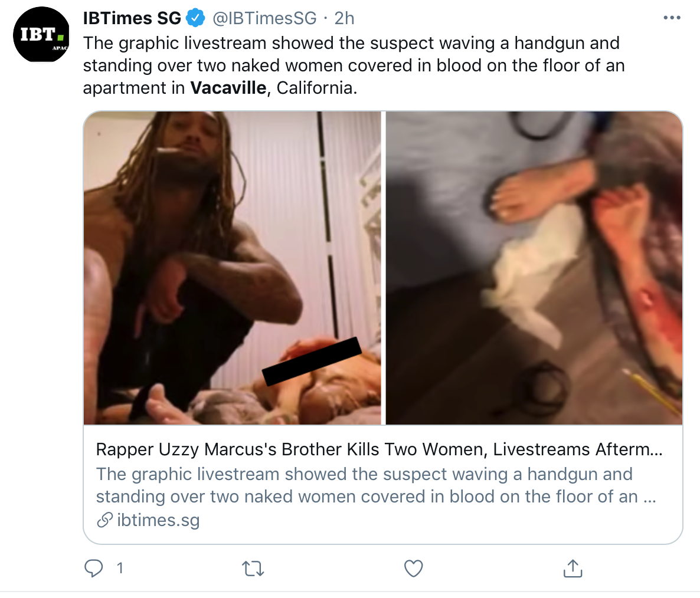The width and height of the screenshot is (700, 598).
Task: Click the chain link icon beside ibtimes.sg
Action: tap(104, 520)
